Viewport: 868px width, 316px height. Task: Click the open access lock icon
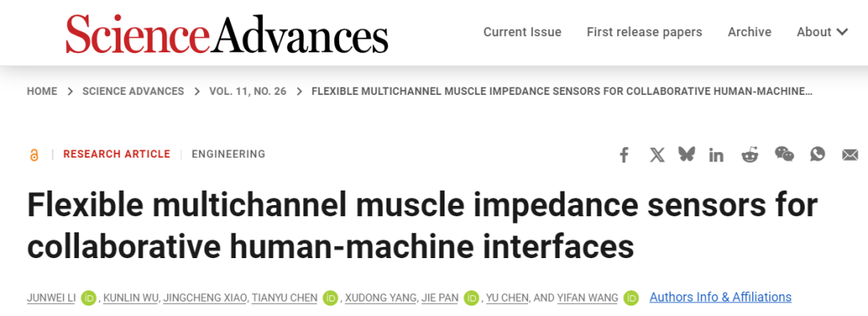tap(35, 155)
